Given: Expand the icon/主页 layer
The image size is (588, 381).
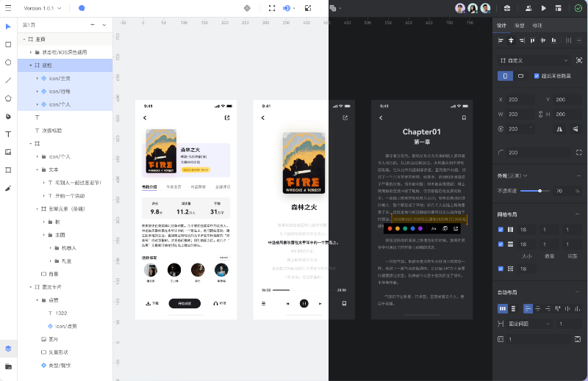Looking at the screenshot, I should pyautogui.click(x=37, y=79).
